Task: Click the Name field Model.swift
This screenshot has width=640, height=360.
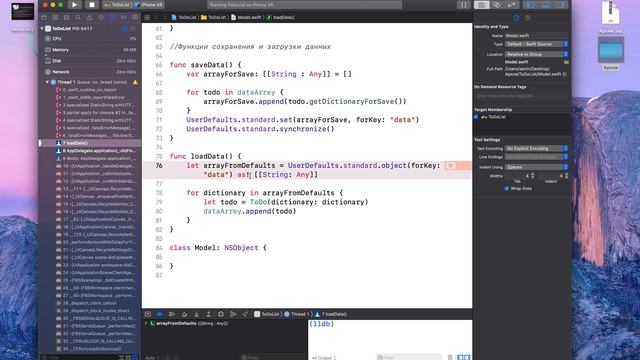Action: tap(536, 36)
